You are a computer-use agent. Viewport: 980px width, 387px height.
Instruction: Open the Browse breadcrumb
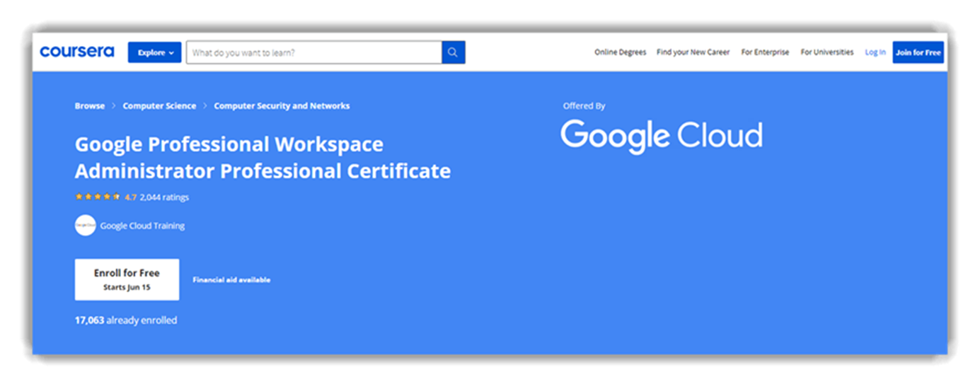click(90, 105)
